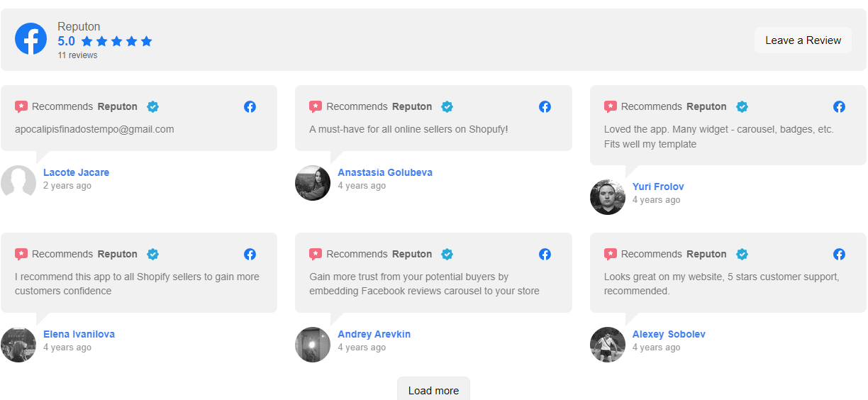Click verified badge on Andrey Arevkin's review
868x400 pixels.
[447, 254]
